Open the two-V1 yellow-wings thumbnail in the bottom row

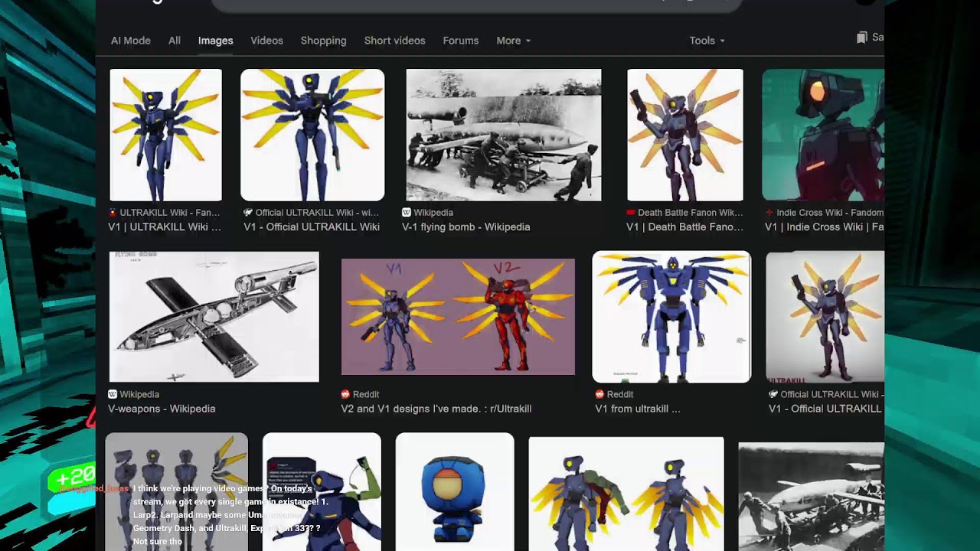point(626,494)
